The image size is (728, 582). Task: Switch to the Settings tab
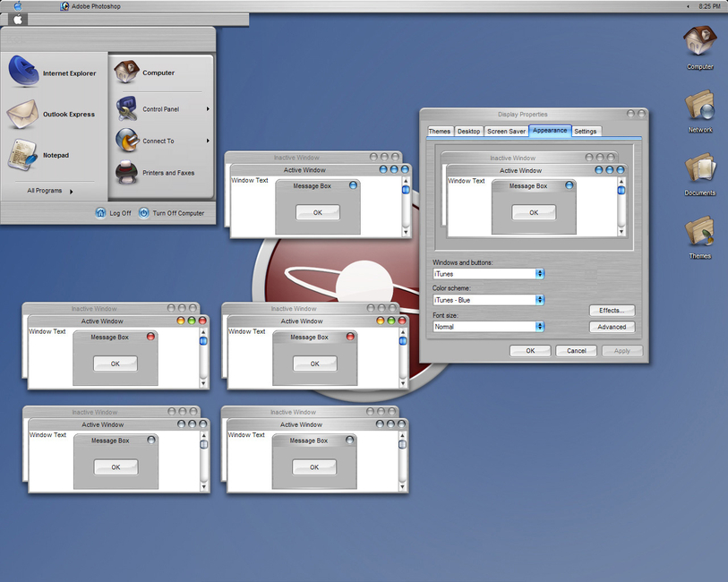586,132
